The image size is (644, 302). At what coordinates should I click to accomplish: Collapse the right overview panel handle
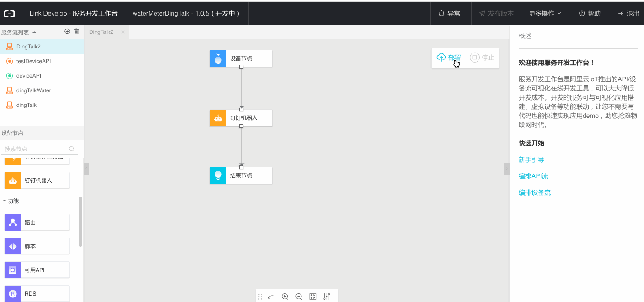tap(507, 169)
